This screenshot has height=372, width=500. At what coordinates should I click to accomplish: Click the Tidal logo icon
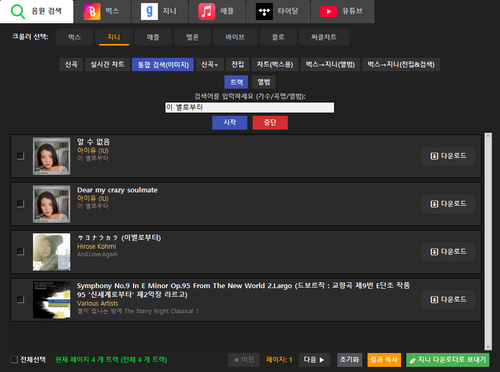click(x=264, y=12)
